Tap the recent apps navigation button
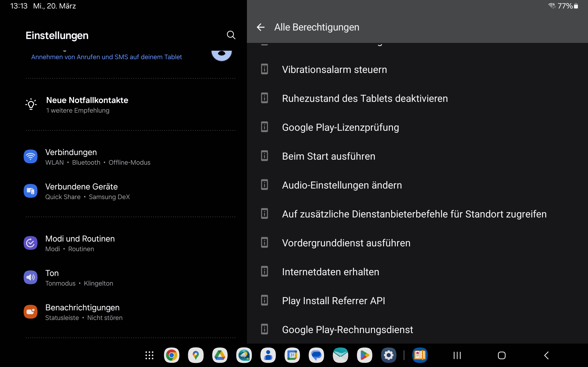588x367 pixels. (x=457, y=356)
